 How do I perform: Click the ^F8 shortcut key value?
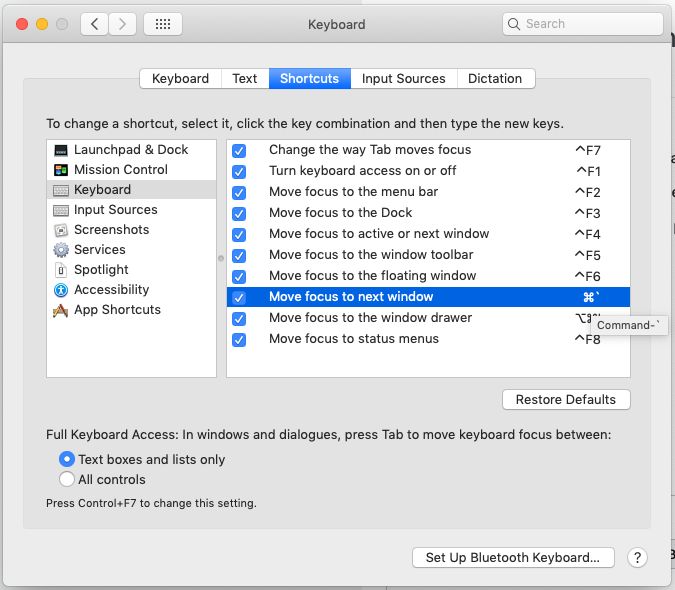tap(588, 340)
